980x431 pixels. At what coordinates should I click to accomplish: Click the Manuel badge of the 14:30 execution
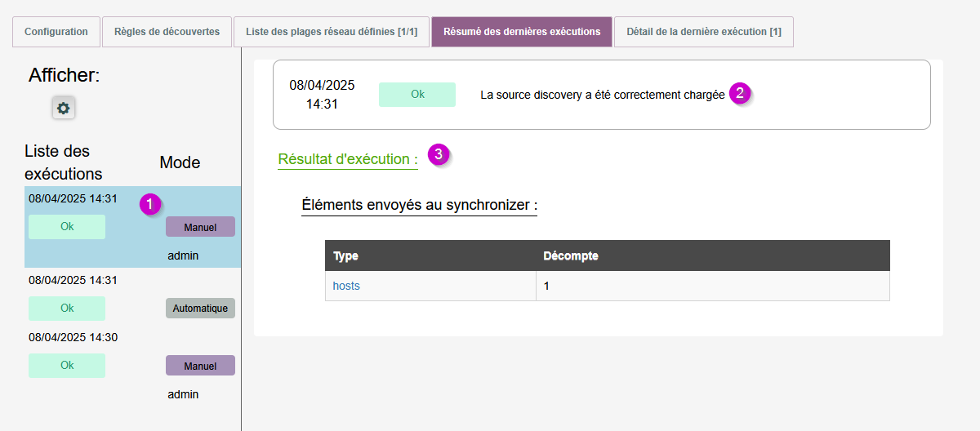pyautogui.click(x=200, y=366)
